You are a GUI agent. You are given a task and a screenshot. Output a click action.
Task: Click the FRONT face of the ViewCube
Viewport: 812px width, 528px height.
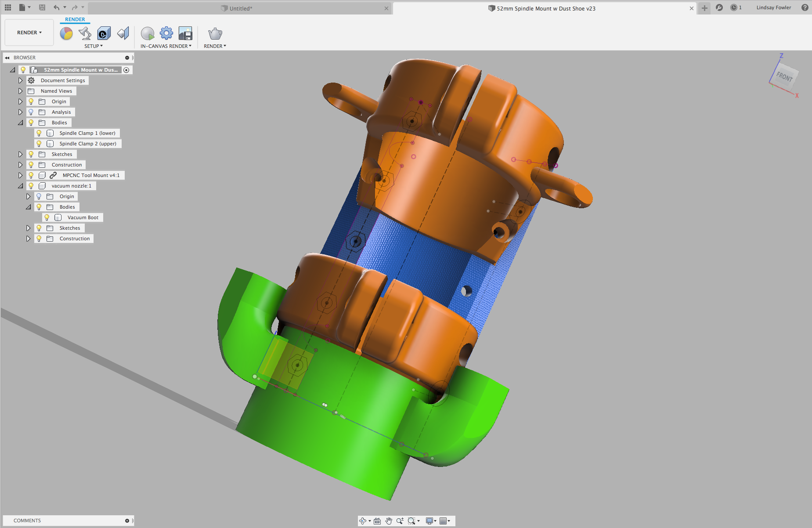(784, 76)
